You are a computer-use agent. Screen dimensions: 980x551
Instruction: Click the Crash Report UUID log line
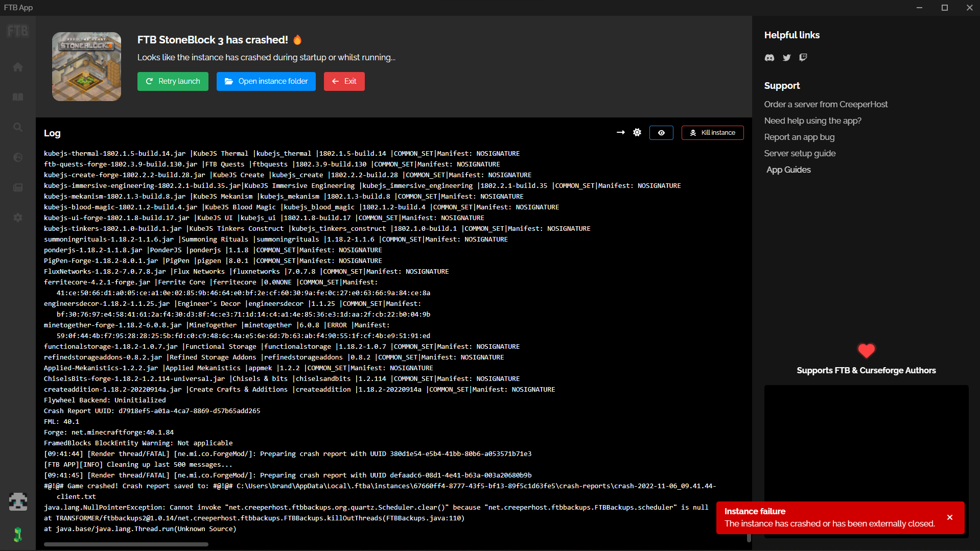[x=152, y=411]
